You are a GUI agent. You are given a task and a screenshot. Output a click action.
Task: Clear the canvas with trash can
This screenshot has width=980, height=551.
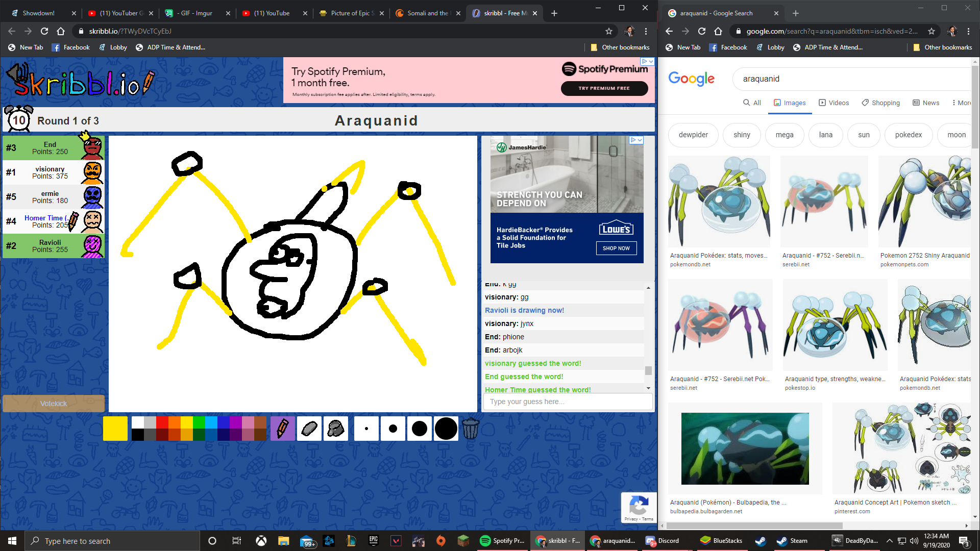471,429
